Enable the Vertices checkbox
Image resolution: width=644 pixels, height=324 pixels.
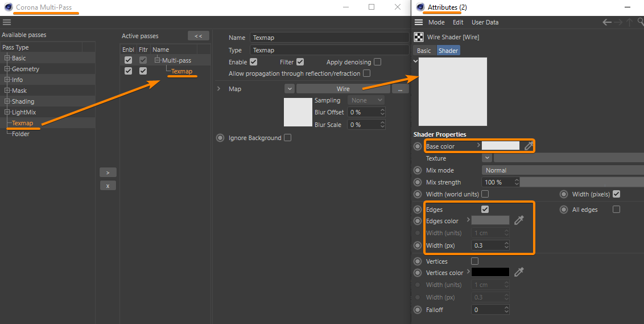[x=475, y=261]
